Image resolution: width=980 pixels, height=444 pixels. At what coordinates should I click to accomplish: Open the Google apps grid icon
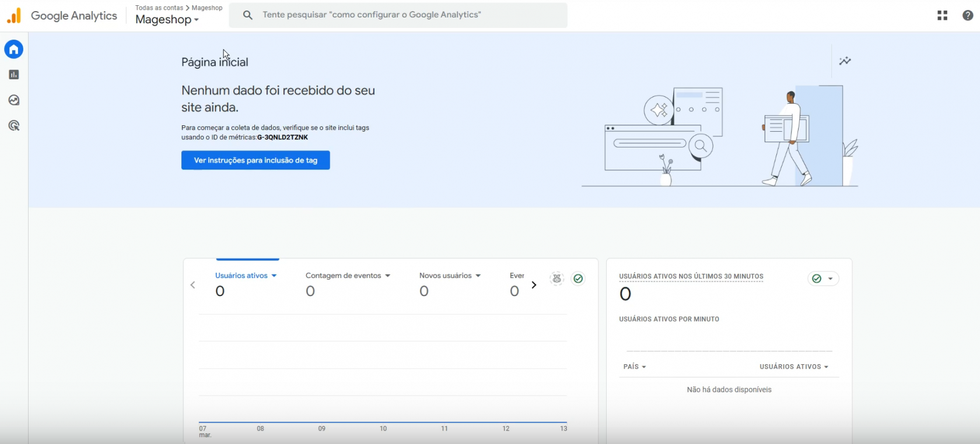point(942,16)
